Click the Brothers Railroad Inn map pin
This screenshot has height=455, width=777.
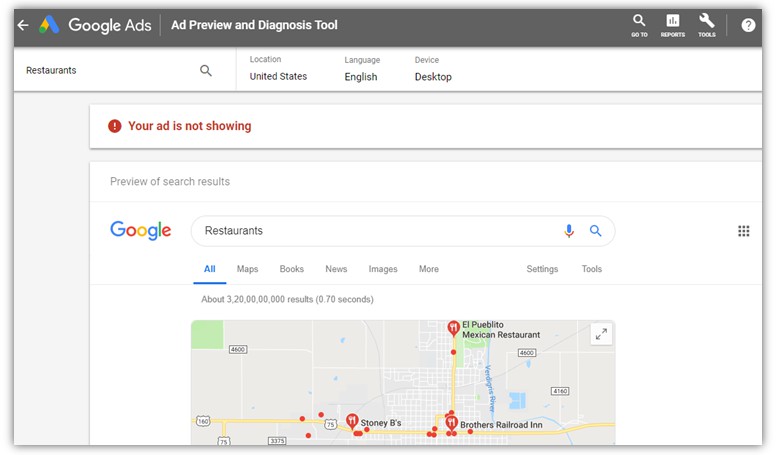pyautogui.click(x=451, y=423)
